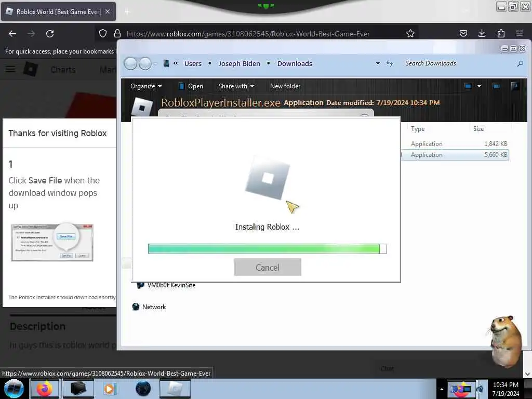Open Explorer help icon
The width and height of the screenshot is (532, 399).
(x=515, y=86)
